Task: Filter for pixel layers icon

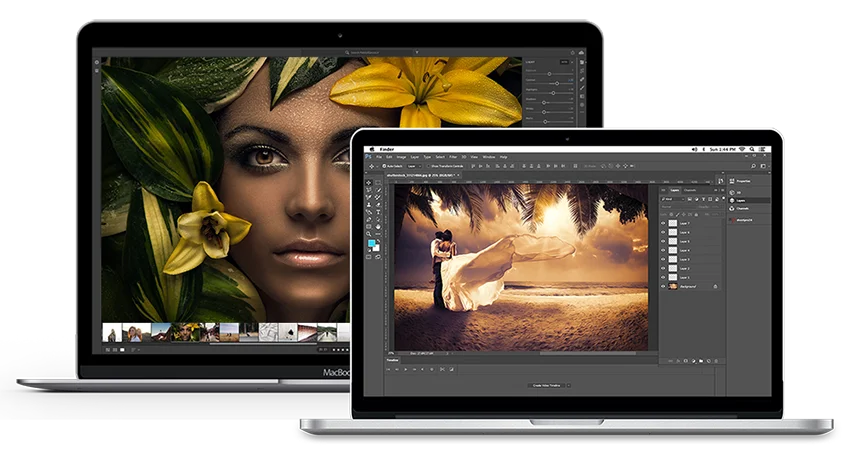Action: click(690, 199)
